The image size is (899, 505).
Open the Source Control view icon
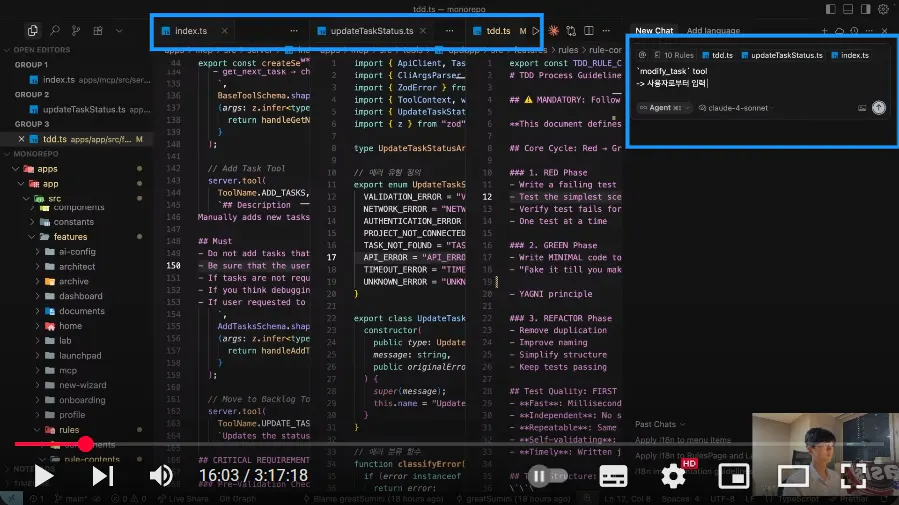[x=76, y=30]
